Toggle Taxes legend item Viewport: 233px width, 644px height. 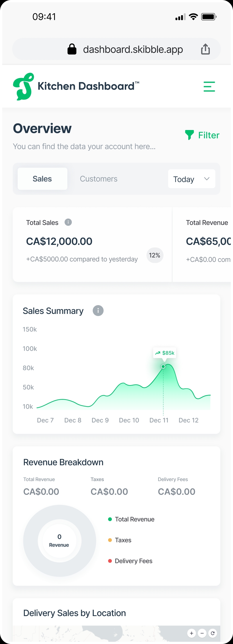click(120, 540)
